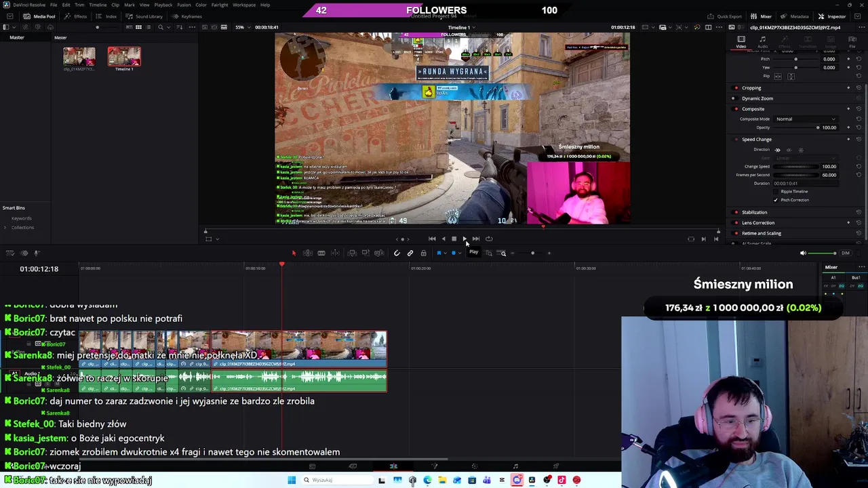Open the Metadata panel
This screenshot has width=868, height=488.
(795, 16)
